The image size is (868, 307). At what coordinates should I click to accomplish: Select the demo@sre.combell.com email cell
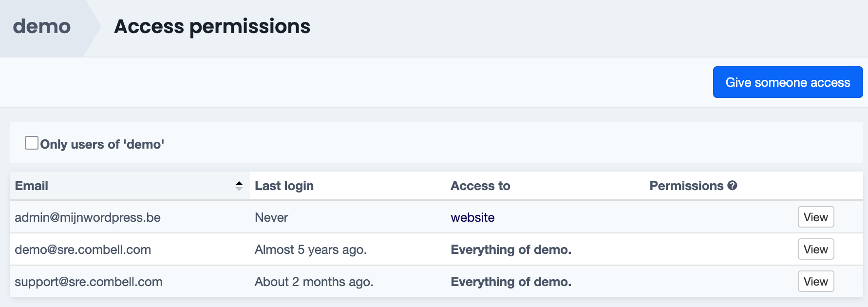(x=83, y=249)
